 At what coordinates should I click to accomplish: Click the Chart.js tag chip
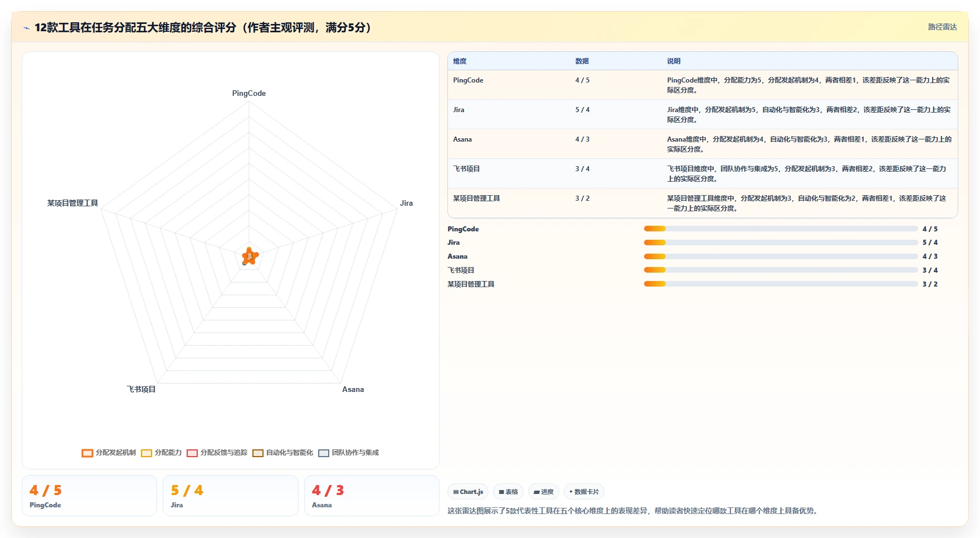[468, 492]
